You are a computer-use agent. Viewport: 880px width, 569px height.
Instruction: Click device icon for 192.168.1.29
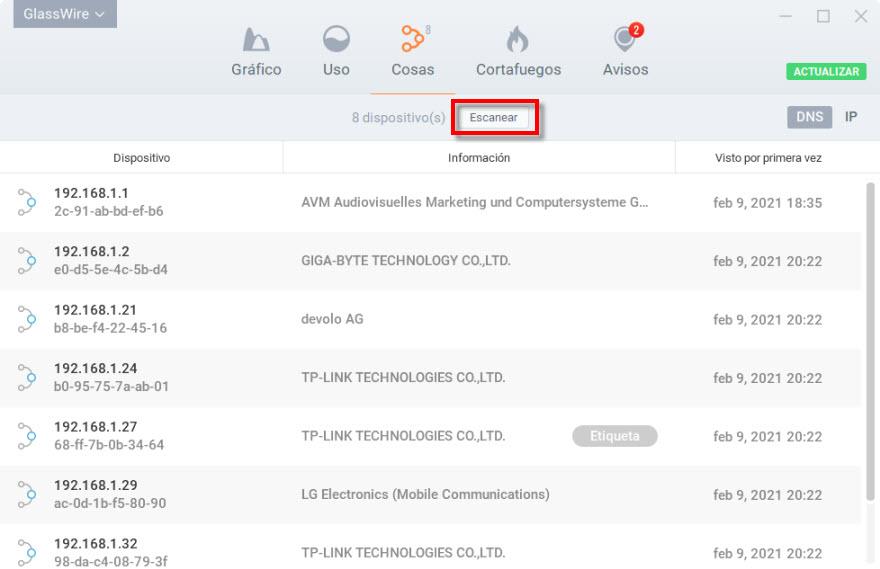tap(26, 494)
